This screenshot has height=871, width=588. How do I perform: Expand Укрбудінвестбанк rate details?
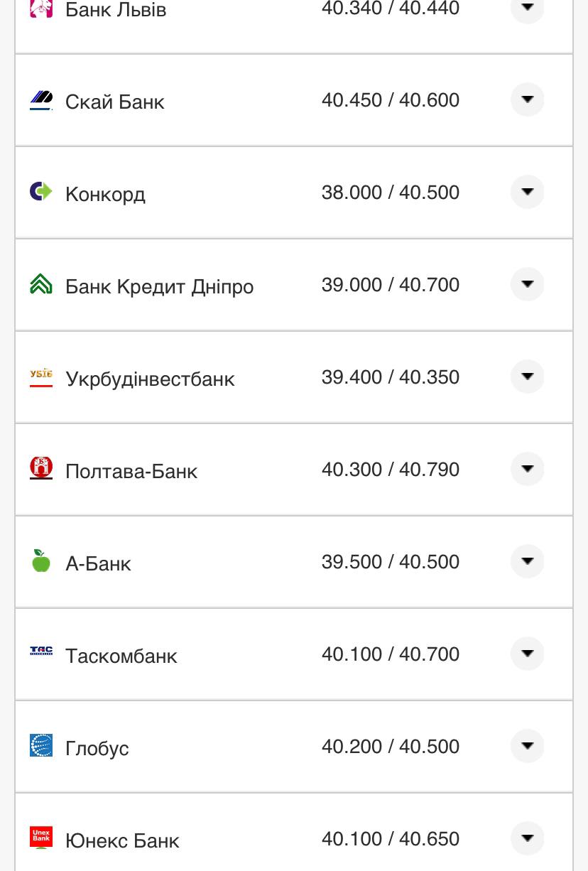[527, 377]
